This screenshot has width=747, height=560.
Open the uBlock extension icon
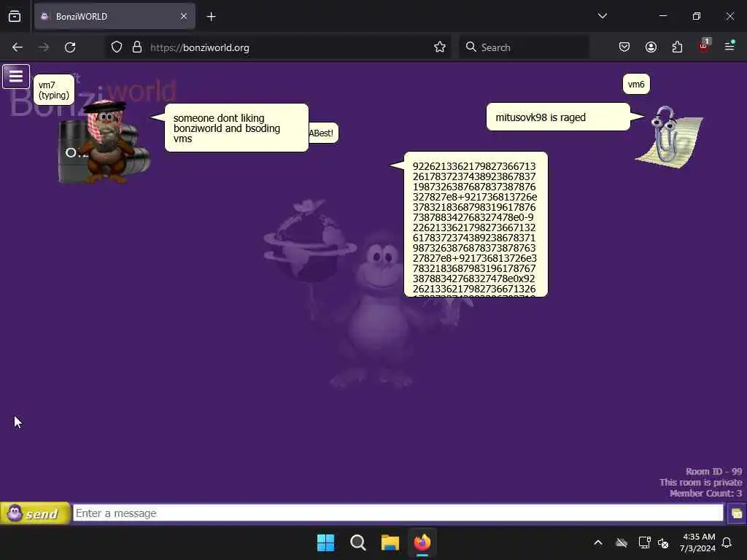(704, 46)
